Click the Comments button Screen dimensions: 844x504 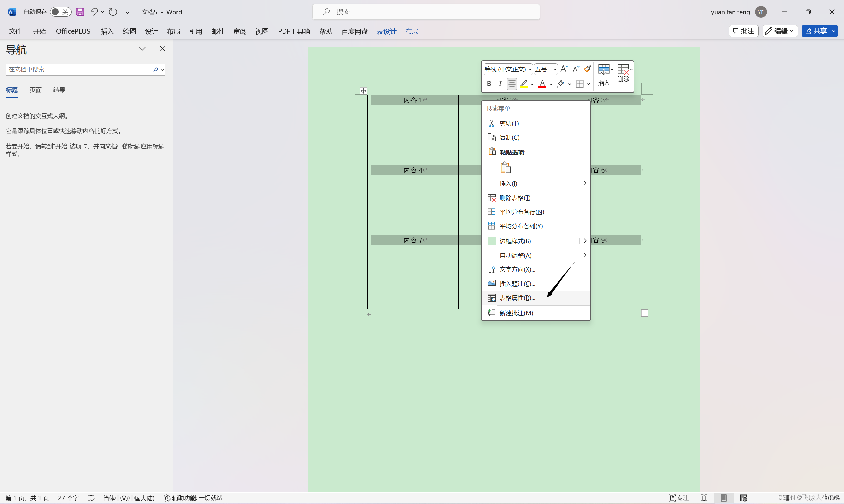[x=743, y=31]
